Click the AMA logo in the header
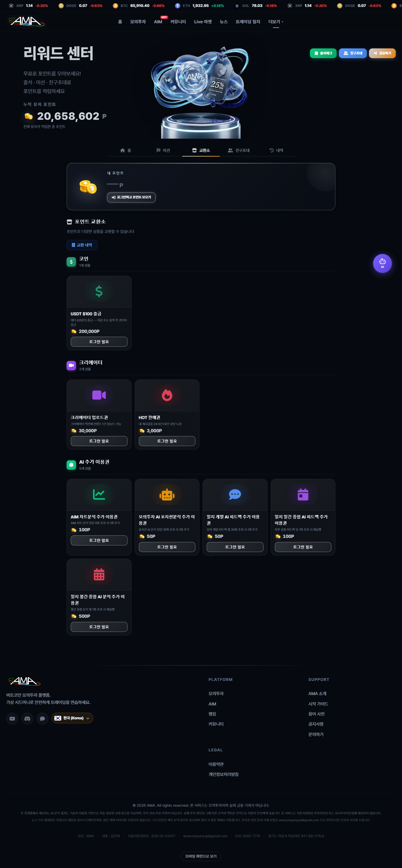Screen dimensions: 402x868 coord(27,22)
